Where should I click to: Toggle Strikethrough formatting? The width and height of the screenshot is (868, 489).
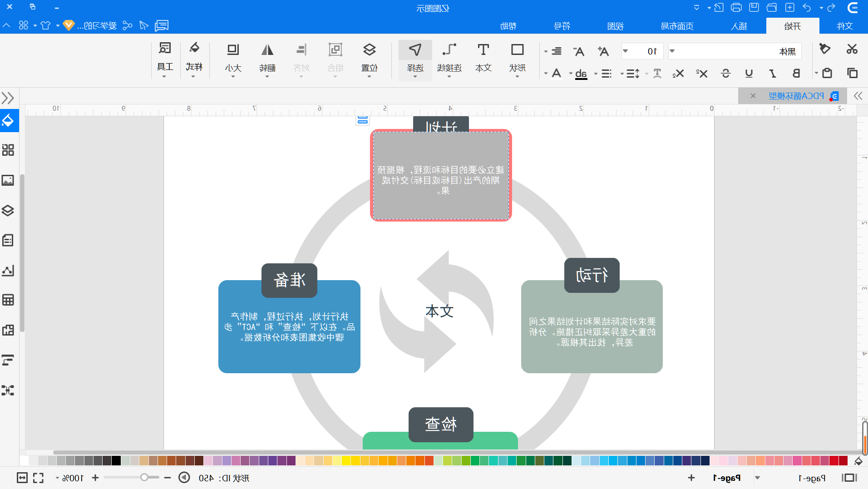tap(725, 74)
